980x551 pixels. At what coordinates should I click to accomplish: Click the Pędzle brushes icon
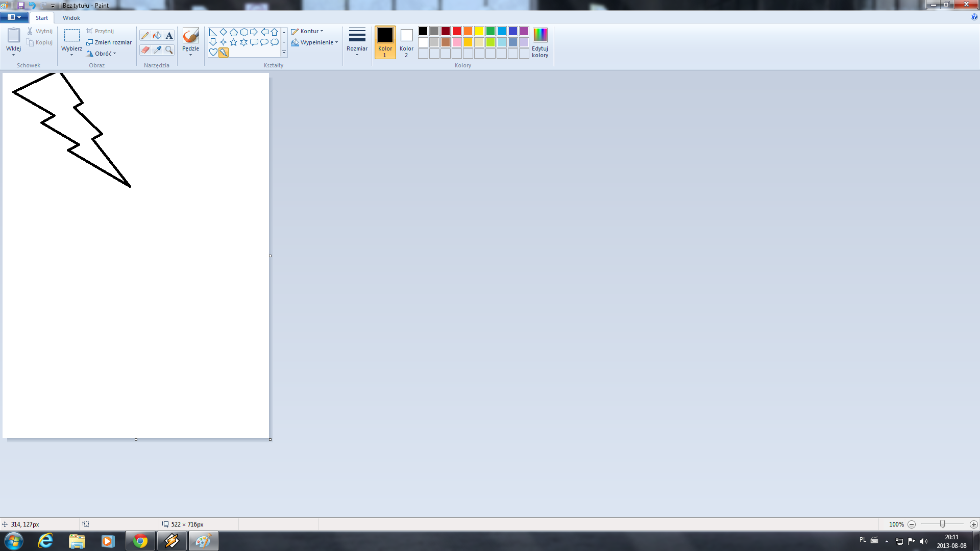pyautogui.click(x=190, y=35)
